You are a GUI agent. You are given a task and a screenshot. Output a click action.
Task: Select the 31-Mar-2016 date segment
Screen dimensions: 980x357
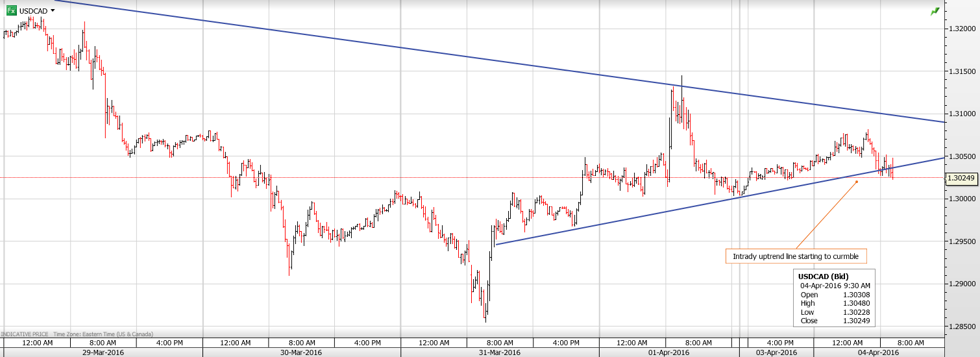tap(500, 352)
